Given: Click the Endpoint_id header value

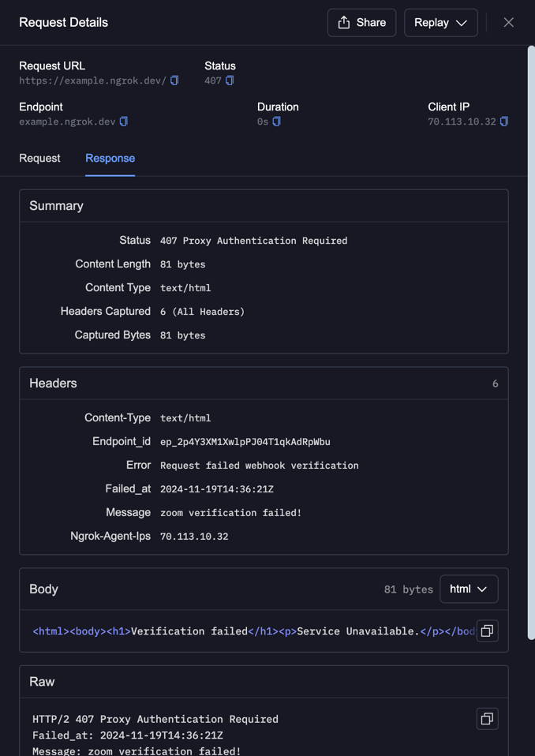Looking at the screenshot, I should click(x=245, y=442).
